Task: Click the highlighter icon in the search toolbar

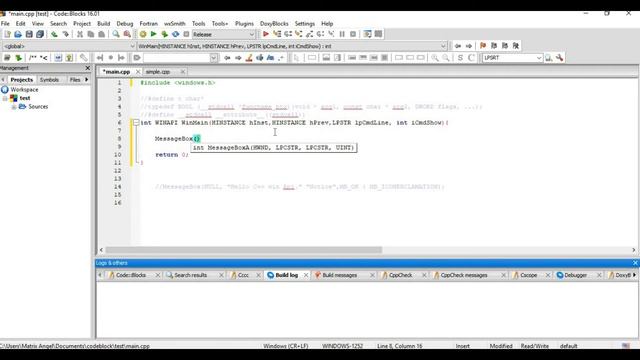Action: (249, 58)
